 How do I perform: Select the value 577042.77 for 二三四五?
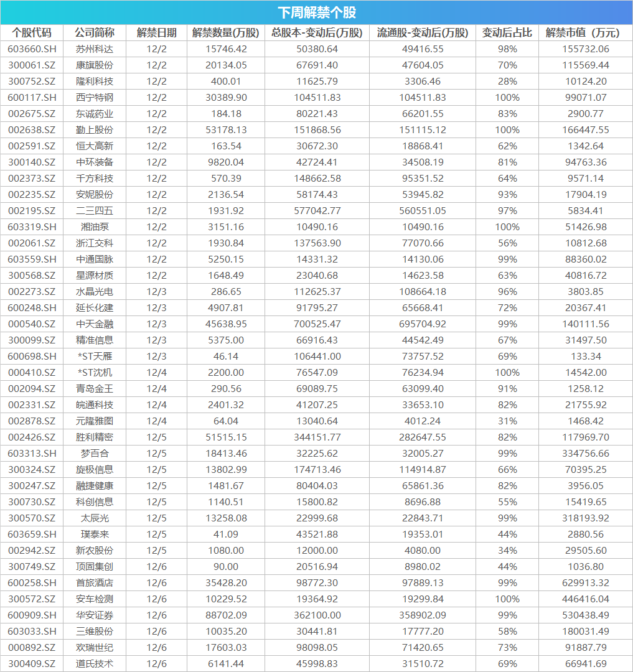(317, 211)
